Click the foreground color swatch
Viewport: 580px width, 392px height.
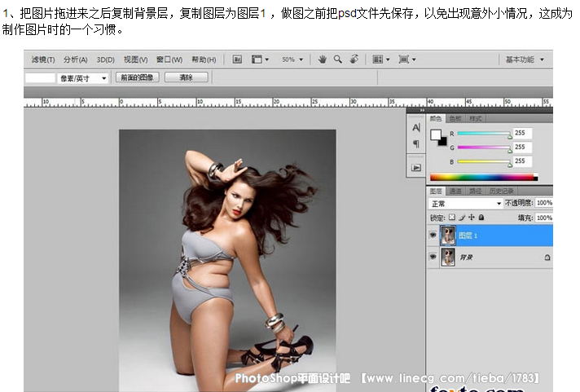[435, 134]
